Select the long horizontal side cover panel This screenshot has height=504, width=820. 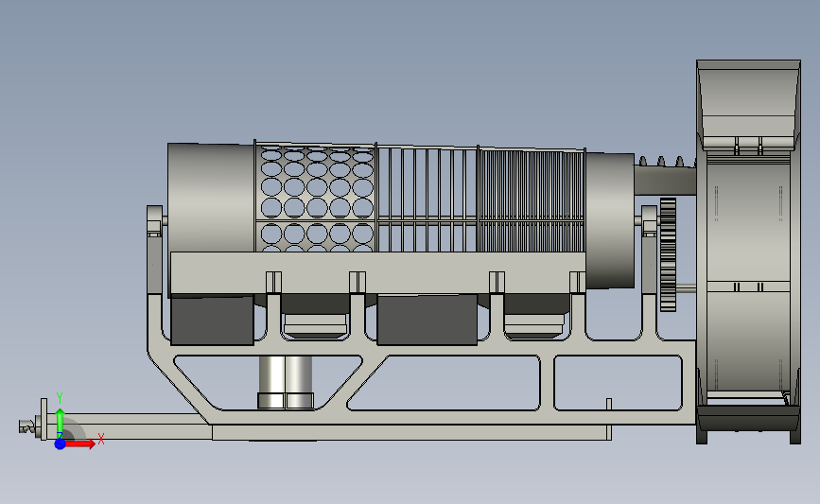point(377,272)
